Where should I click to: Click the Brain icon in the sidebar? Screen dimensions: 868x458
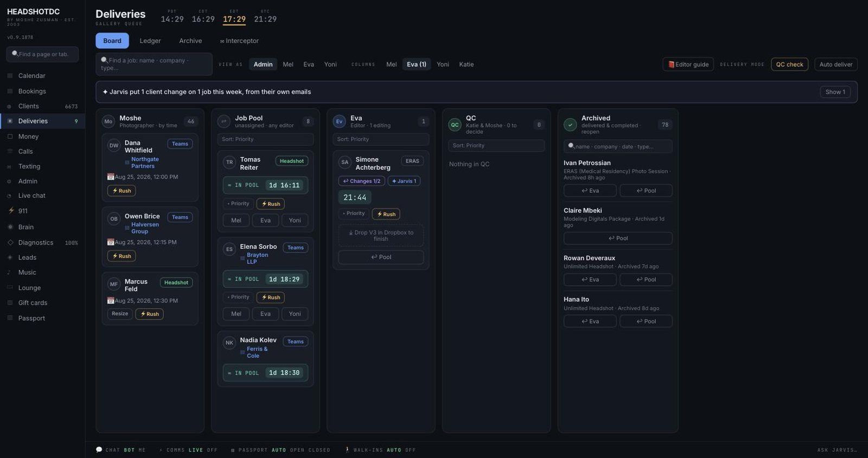point(10,227)
